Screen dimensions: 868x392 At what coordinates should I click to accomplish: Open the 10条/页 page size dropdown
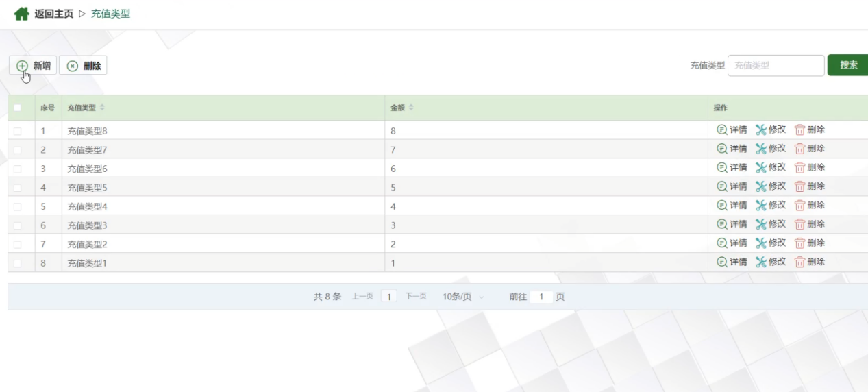pyautogui.click(x=463, y=297)
